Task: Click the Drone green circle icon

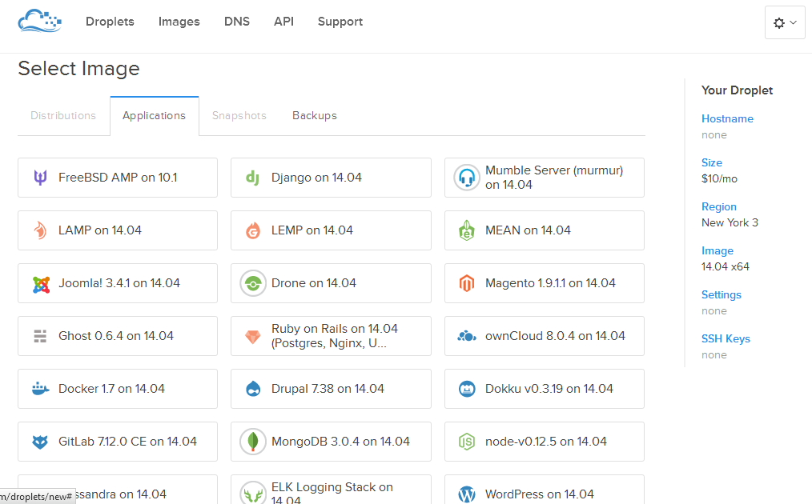Action: (253, 283)
